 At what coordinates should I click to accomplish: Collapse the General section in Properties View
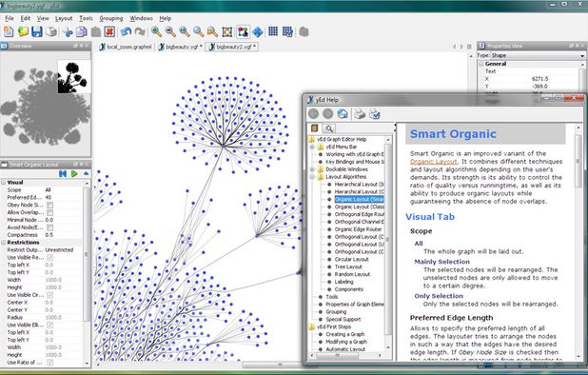(x=480, y=64)
